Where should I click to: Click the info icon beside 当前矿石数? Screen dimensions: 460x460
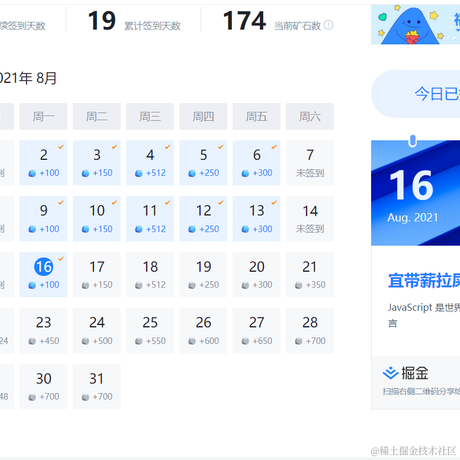coord(328,25)
